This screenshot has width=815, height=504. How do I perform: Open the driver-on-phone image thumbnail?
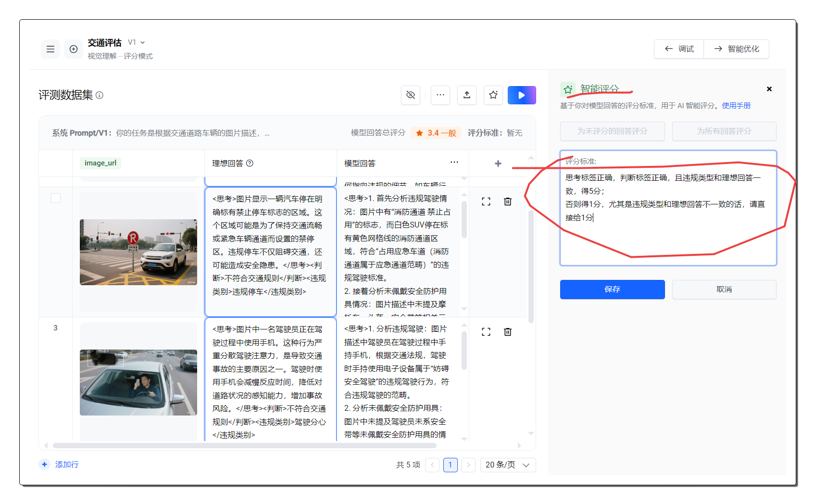(138, 382)
